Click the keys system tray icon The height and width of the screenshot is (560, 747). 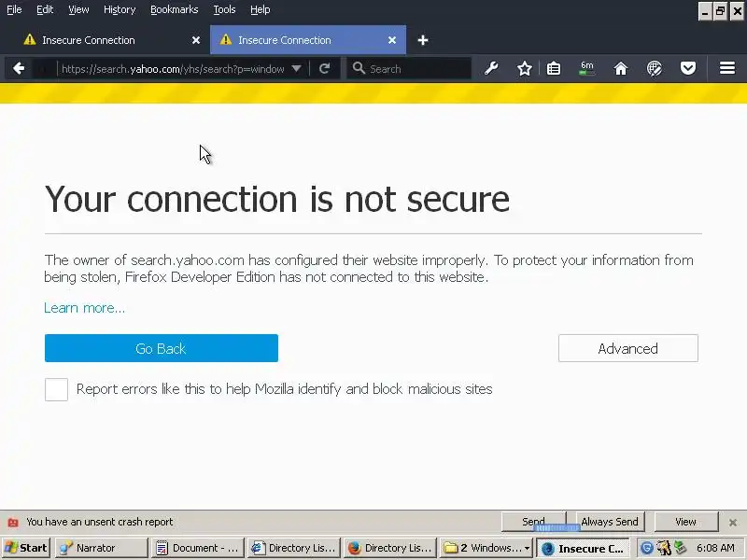664,548
